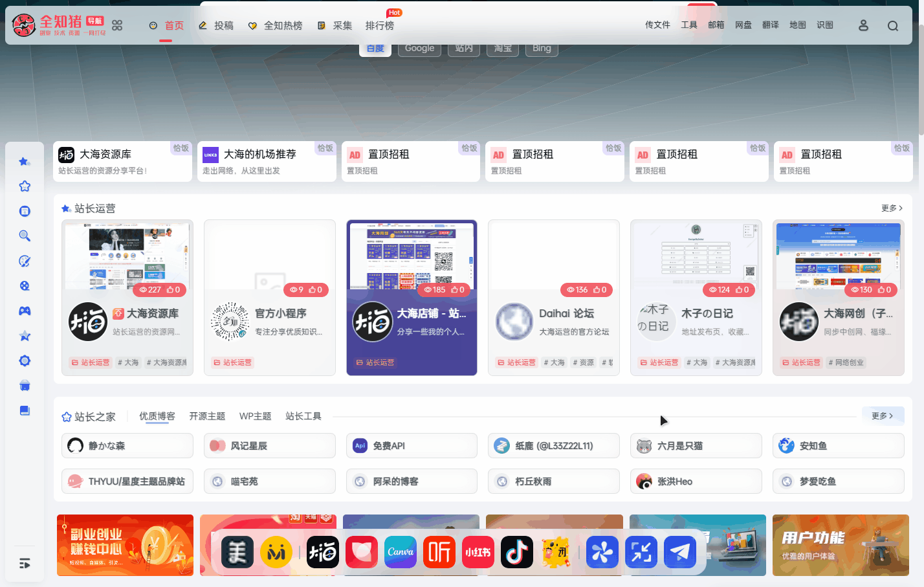Open 更多 in the 站长之家 section
The height and width of the screenshot is (587, 924).
(x=883, y=416)
